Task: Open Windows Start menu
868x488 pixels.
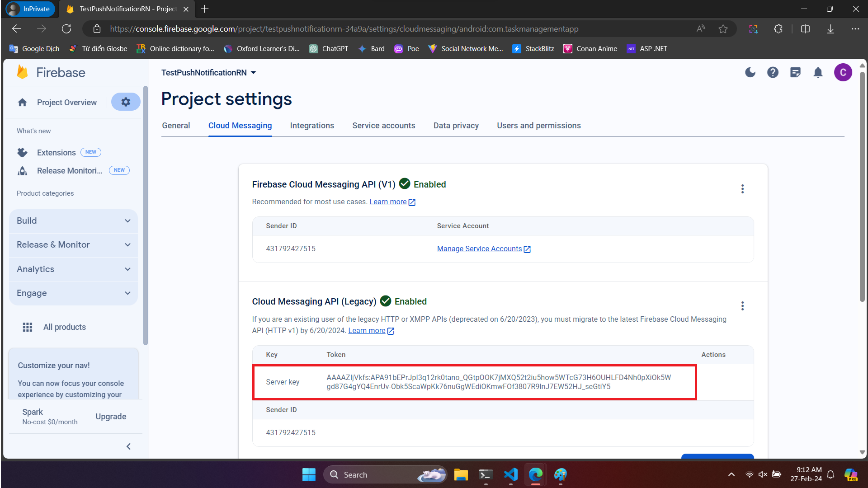Action: pyautogui.click(x=309, y=474)
